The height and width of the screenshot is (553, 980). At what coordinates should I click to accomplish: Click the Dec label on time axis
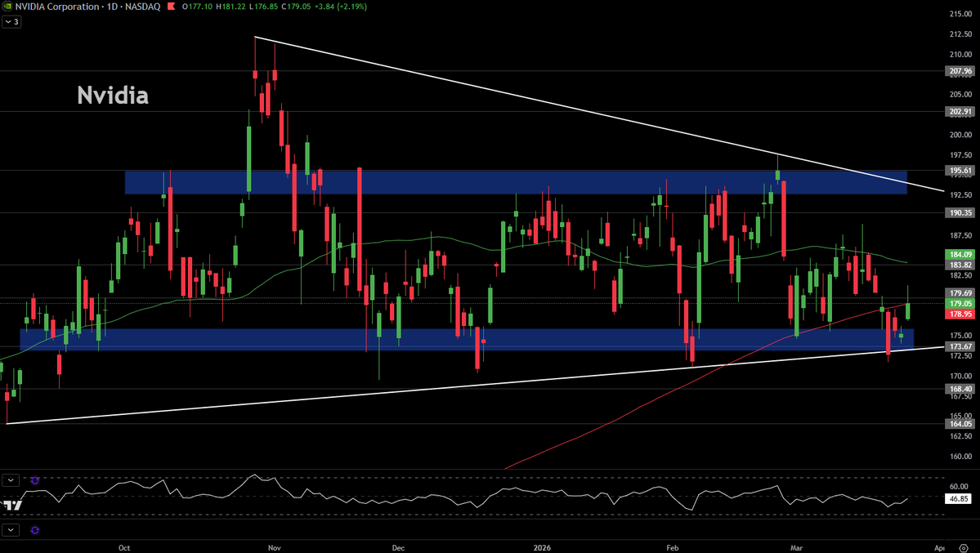(398, 548)
